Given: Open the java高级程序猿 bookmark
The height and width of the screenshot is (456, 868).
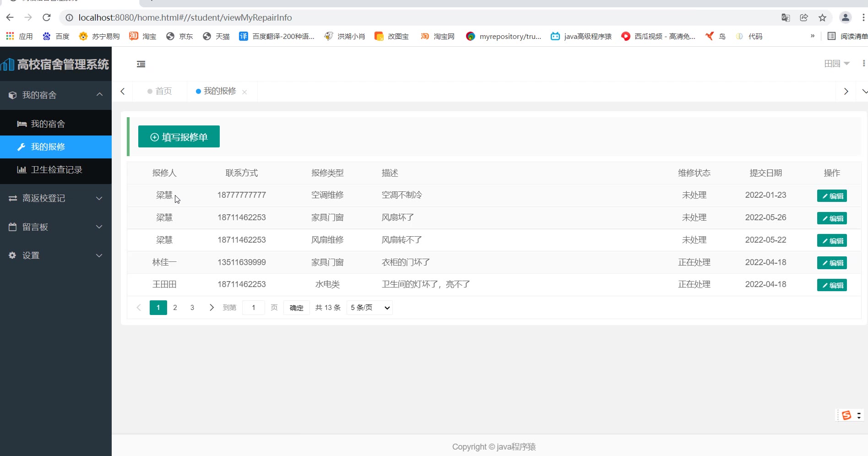Looking at the screenshot, I should click(581, 36).
